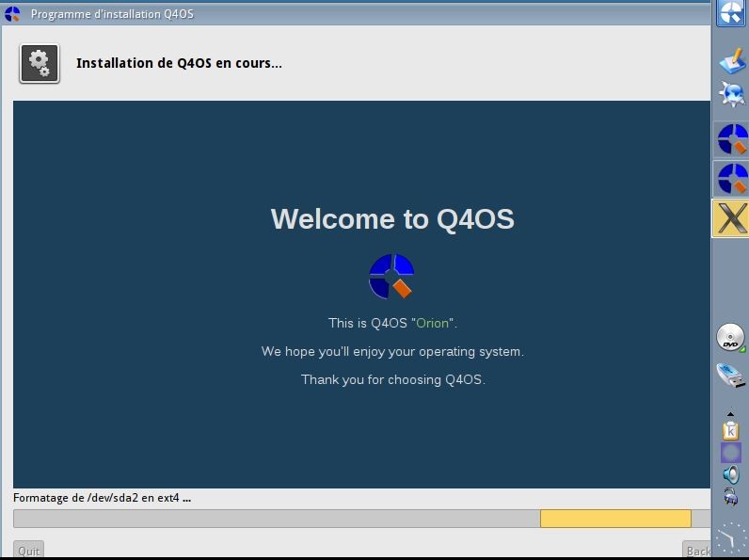
Task: Select the first Q4OS installer taskbar entry
Action: (x=731, y=139)
